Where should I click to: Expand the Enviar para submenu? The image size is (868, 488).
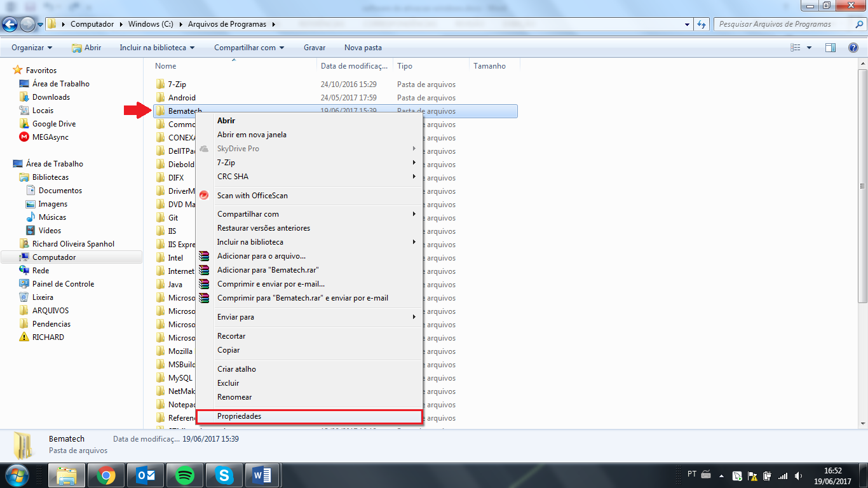pyautogui.click(x=316, y=317)
